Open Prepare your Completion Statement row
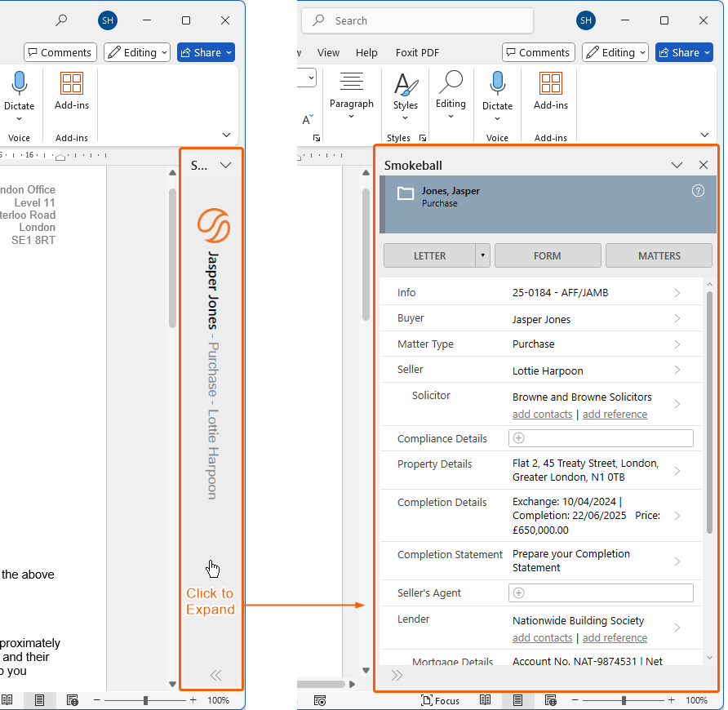This screenshot has width=728, height=710. pyautogui.click(x=541, y=561)
